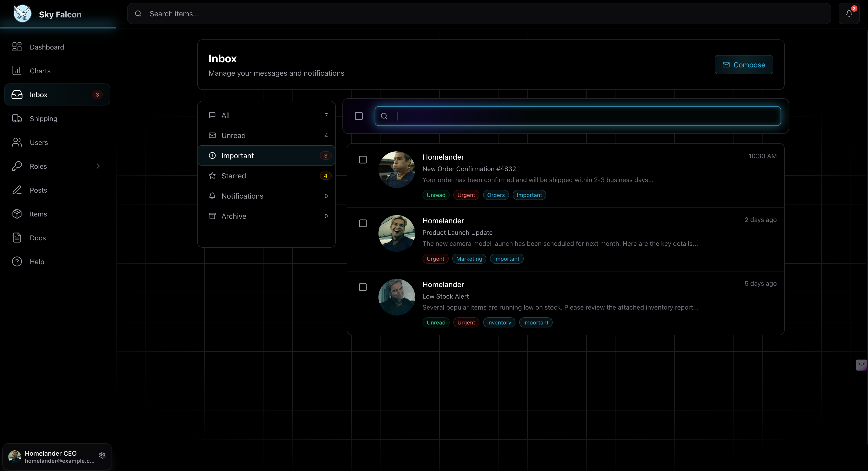Click the Notifications filter bell icon

pos(212,196)
